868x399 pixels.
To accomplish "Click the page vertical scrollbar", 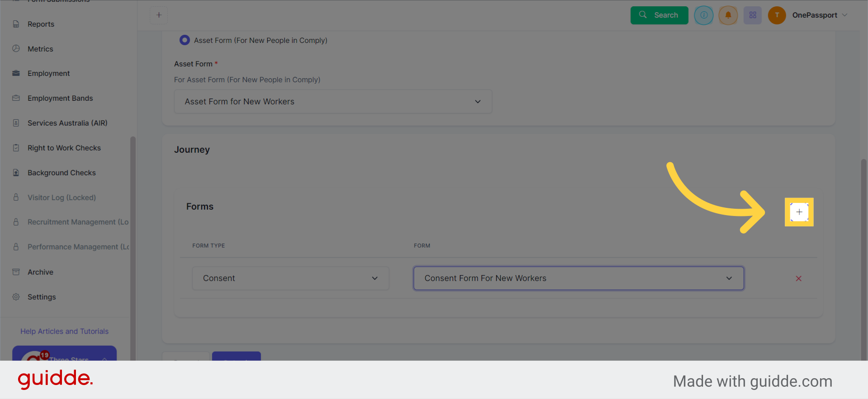I will 864,260.
